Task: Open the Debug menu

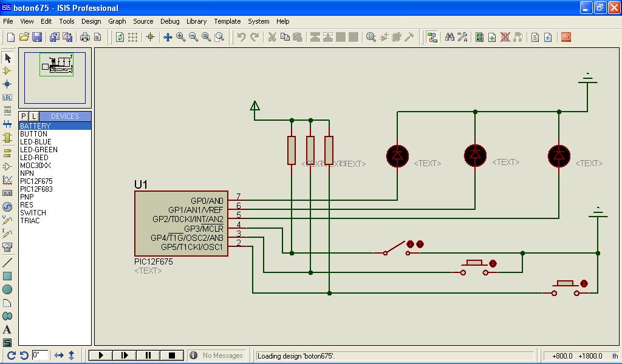Action: pos(170,21)
